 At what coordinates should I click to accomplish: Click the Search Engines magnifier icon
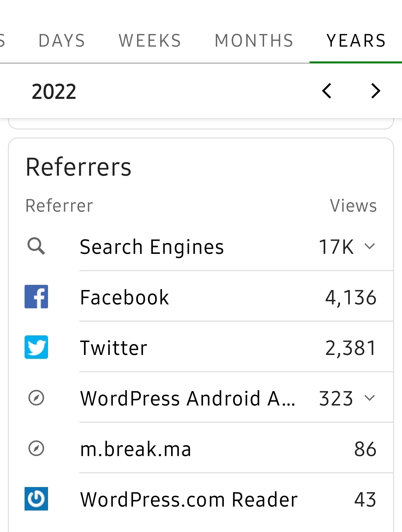pyautogui.click(x=36, y=246)
